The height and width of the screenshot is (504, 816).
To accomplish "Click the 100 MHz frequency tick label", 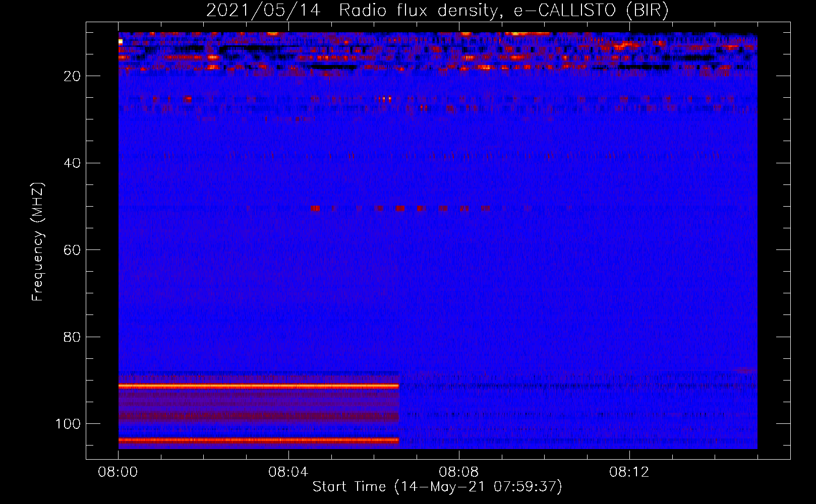I will tap(68, 424).
